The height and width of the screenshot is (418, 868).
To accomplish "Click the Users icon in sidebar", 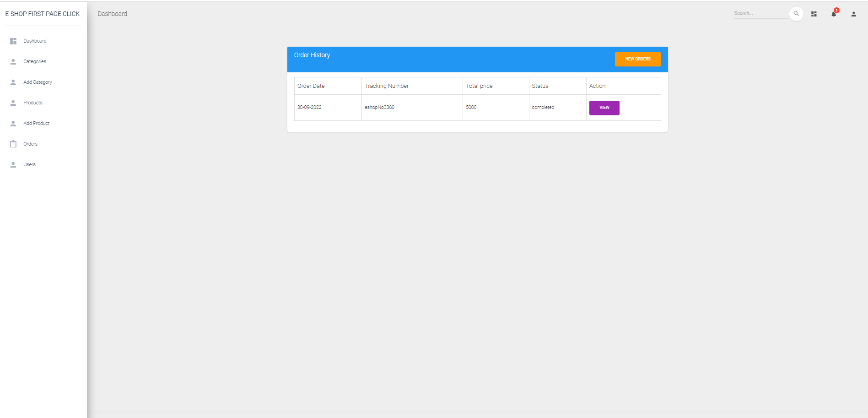I will tap(13, 164).
